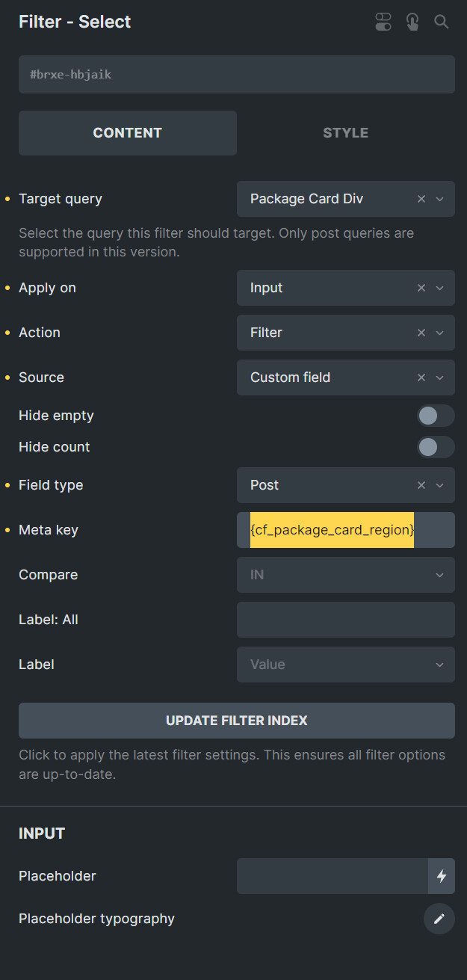Expand the Field type dropdown
This screenshot has width=467, height=980.
440,485
